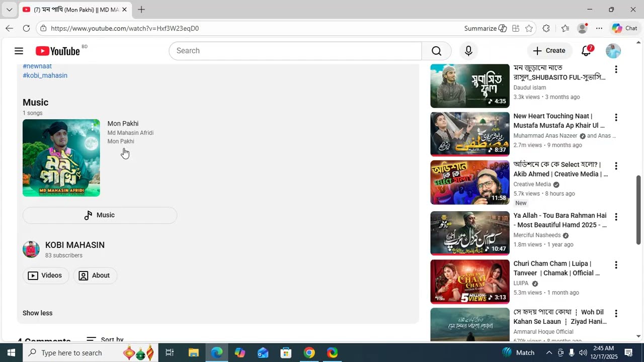Open options menu for SHUBASITO FUL video
The width and height of the screenshot is (644, 362).
(616, 69)
